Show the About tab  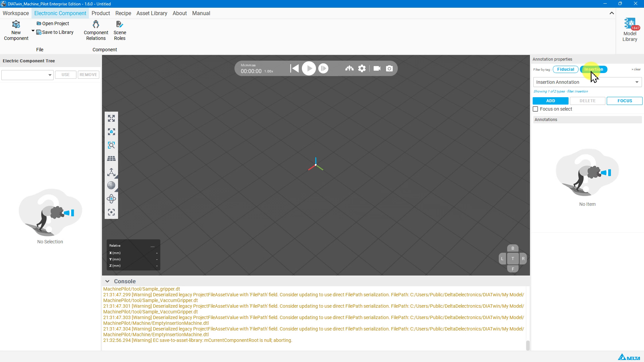coord(179,13)
